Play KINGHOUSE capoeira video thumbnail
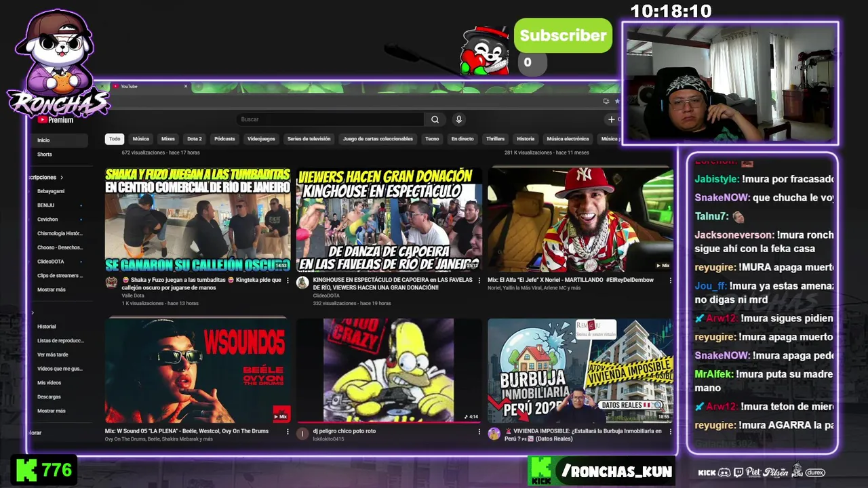Image resolution: width=868 pixels, height=488 pixels. point(389,220)
